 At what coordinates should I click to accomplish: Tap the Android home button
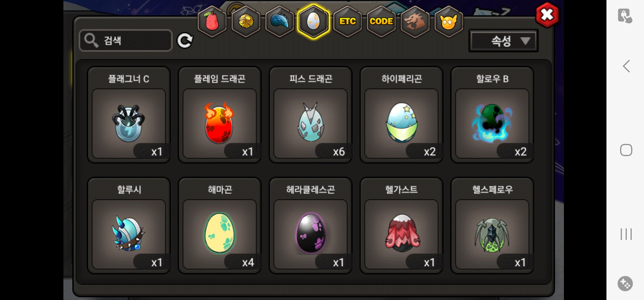click(x=626, y=150)
